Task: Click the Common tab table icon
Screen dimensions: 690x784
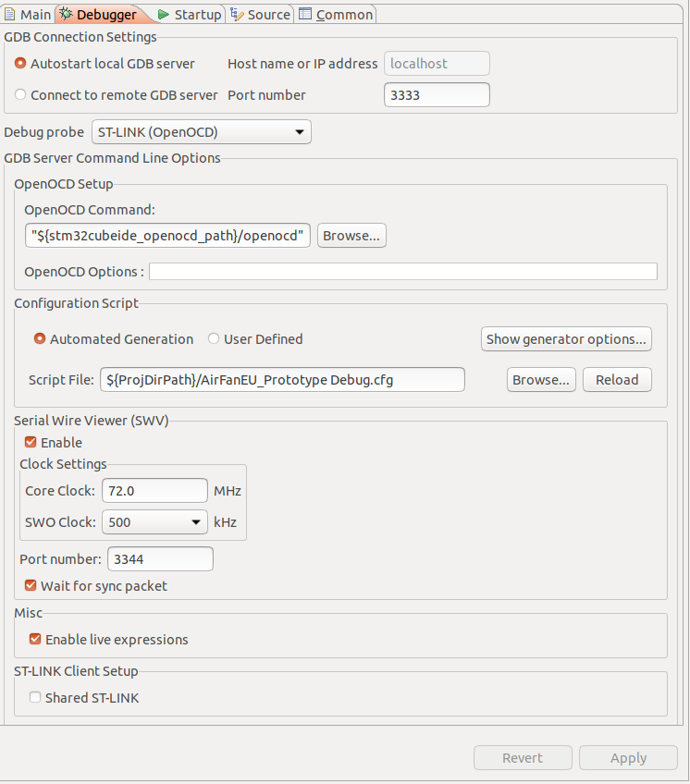Action: click(304, 14)
